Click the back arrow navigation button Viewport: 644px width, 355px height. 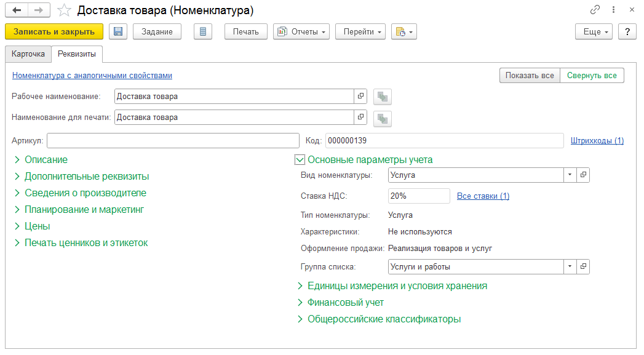[17, 10]
